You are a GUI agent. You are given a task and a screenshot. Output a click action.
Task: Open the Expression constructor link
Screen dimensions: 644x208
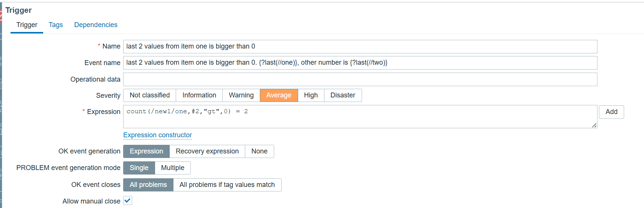coord(157,135)
